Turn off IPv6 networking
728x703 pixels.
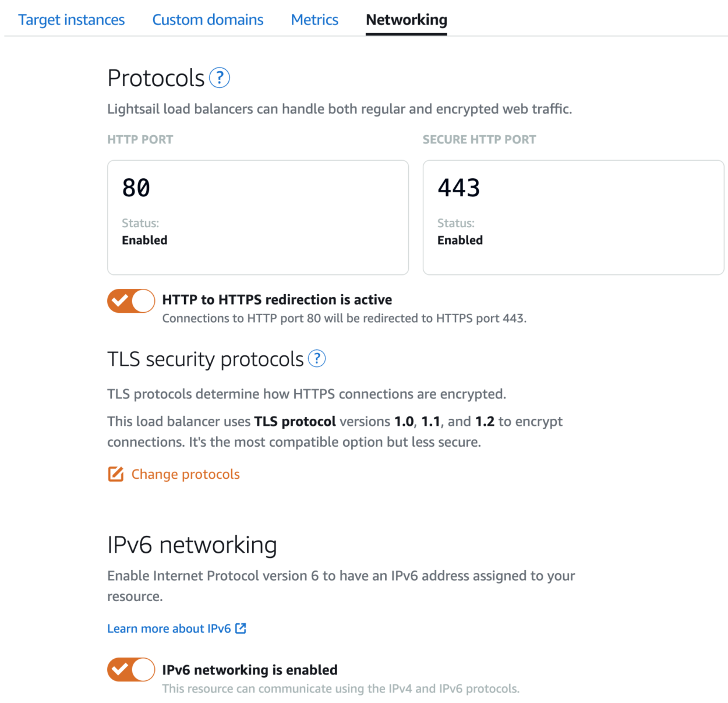click(x=130, y=670)
